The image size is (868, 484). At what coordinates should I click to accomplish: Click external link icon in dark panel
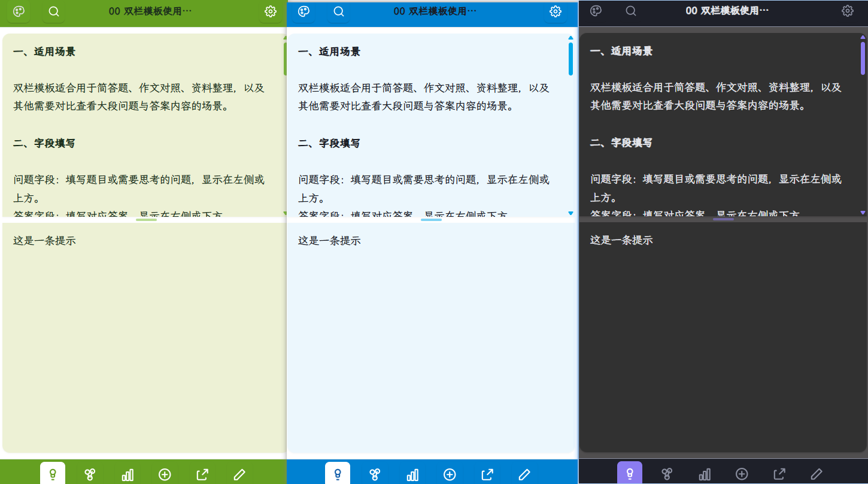click(779, 474)
